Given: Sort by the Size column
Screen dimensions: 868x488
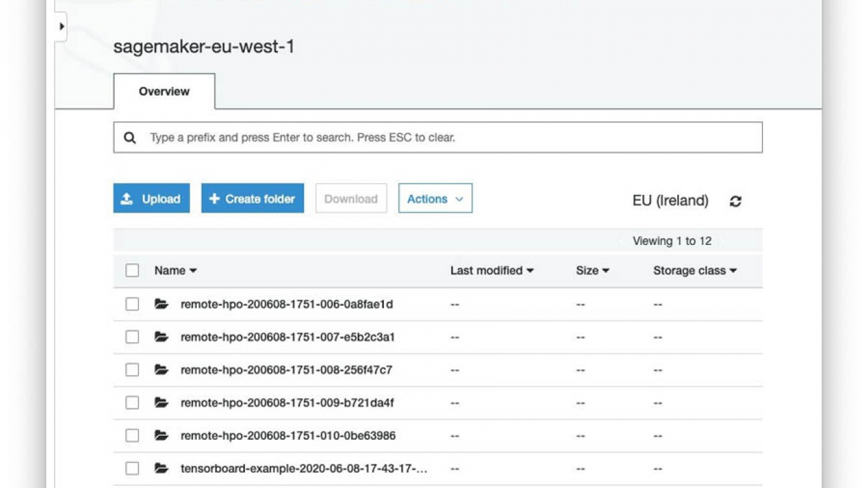Looking at the screenshot, I should (x=592, y=270).
